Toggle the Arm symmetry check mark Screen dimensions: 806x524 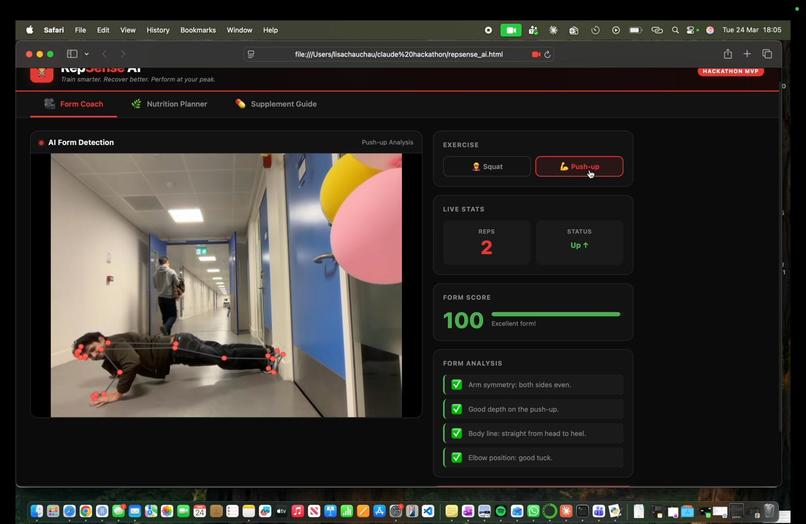point(456,385)
